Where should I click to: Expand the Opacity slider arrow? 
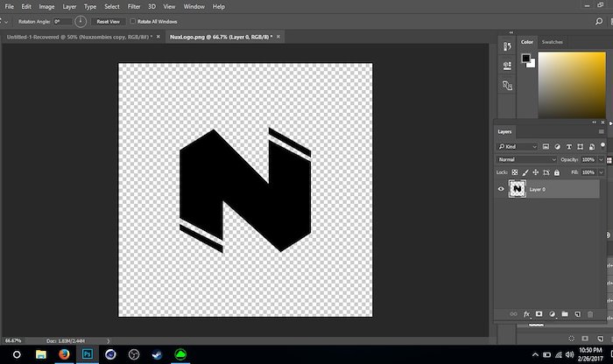pyautogui.click(x=602, y=159)
